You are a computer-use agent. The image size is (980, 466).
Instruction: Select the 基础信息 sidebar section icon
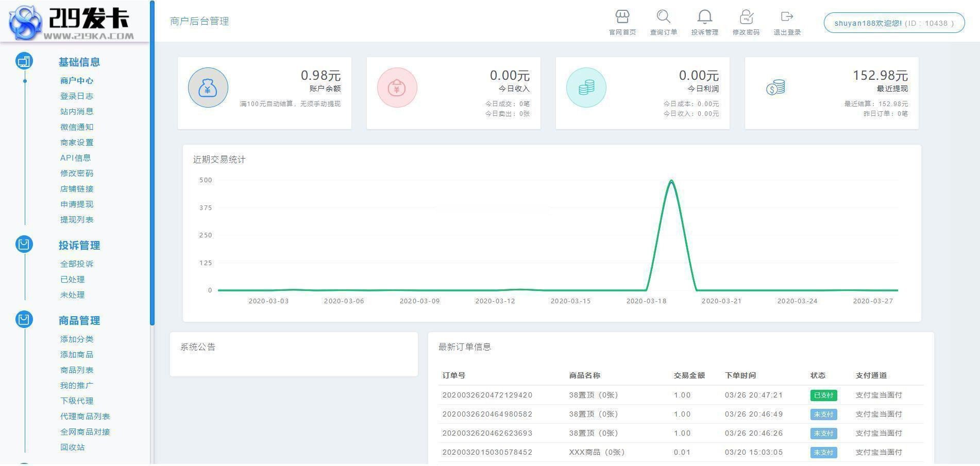pyautogui.click(x=24, y=61)
